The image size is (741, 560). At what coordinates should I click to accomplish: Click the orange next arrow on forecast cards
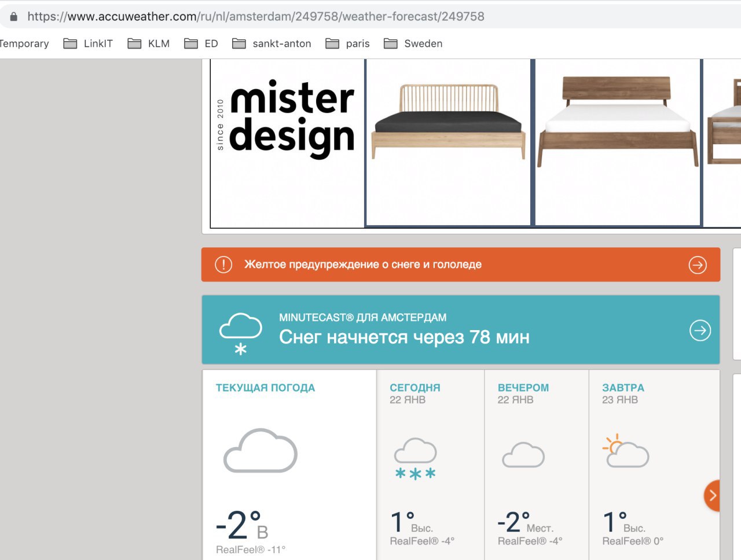(712, 496)
